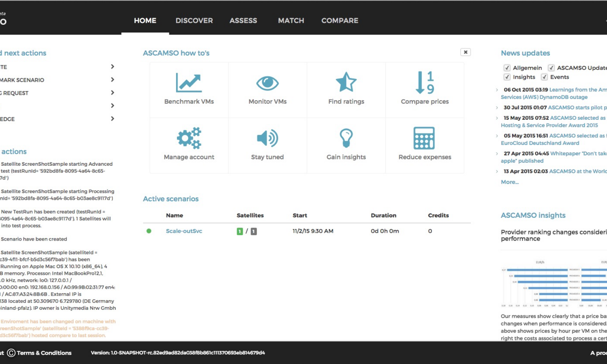Viewport: 607px width, 364px height.
Task: Open the Scale-outSvc scenario link
Action: click(184, 231)
